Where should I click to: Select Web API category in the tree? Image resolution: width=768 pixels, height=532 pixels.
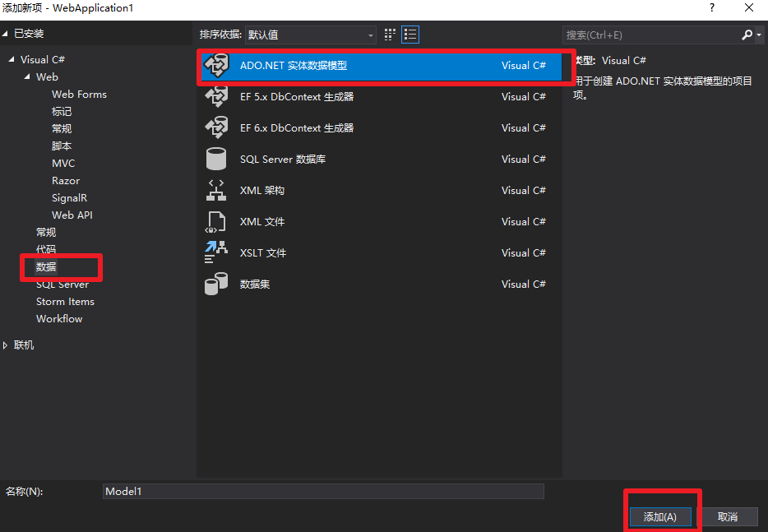(x=72, y=215)
